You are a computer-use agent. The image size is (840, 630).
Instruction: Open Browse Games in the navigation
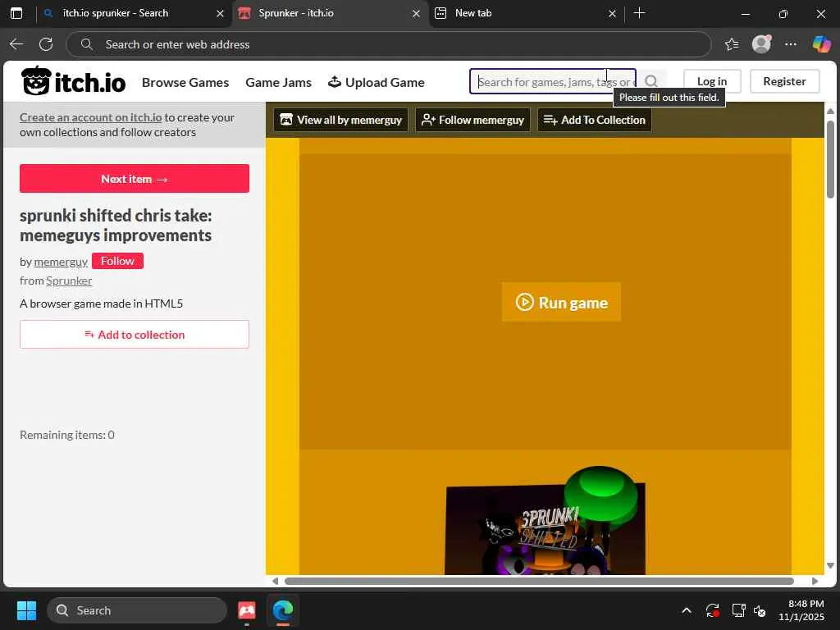(185, 83)
